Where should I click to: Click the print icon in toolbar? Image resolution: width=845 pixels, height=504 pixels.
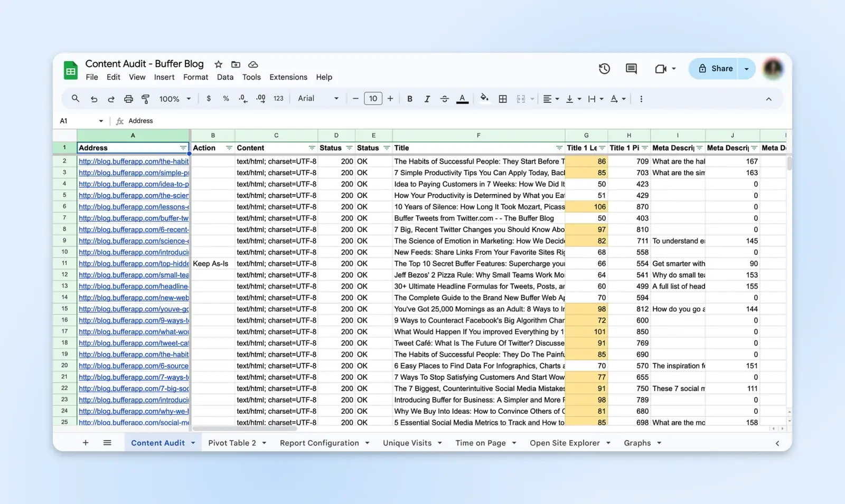coord(128,99)
